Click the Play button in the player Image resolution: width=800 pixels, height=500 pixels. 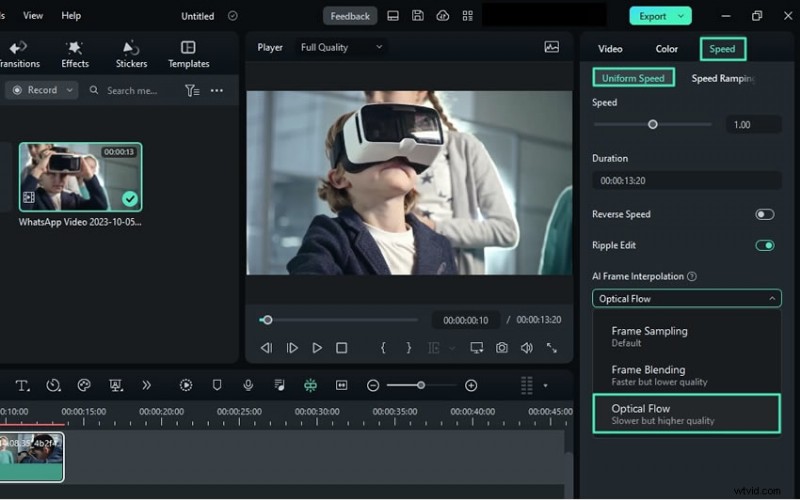[317, 348]
